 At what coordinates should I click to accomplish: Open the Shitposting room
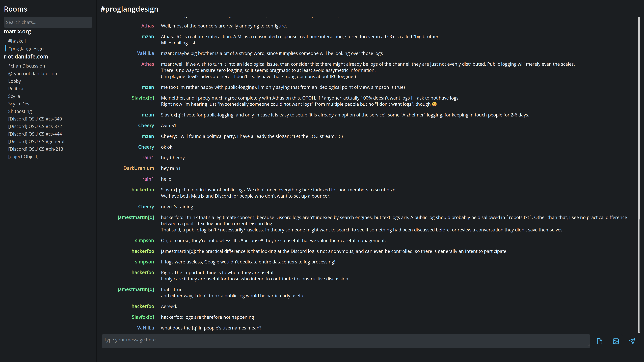pos(20,111)
